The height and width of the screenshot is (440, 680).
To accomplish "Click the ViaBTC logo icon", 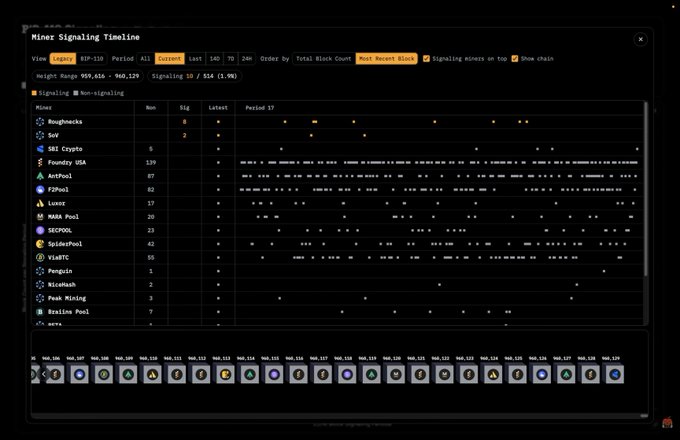I will (x=40, y=257).
